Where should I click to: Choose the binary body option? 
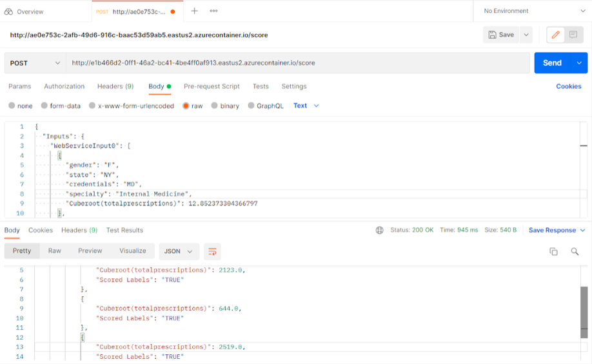point(225,106)
